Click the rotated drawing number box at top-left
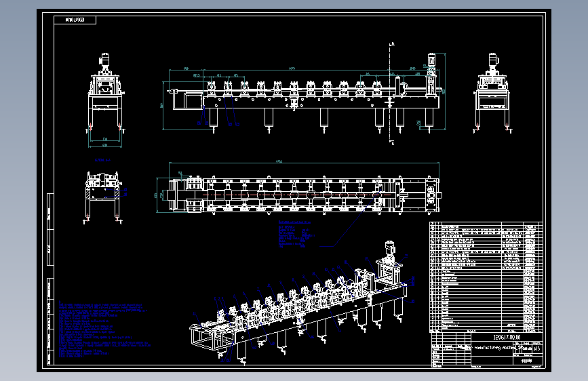588x381 pixels. (x=75, y=20)
